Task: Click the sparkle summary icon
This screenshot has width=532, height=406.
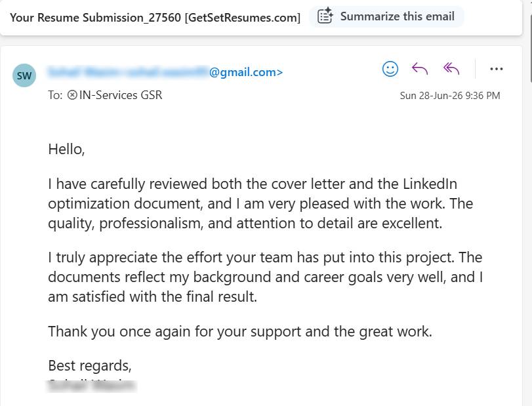Action: tap(325, 16)
